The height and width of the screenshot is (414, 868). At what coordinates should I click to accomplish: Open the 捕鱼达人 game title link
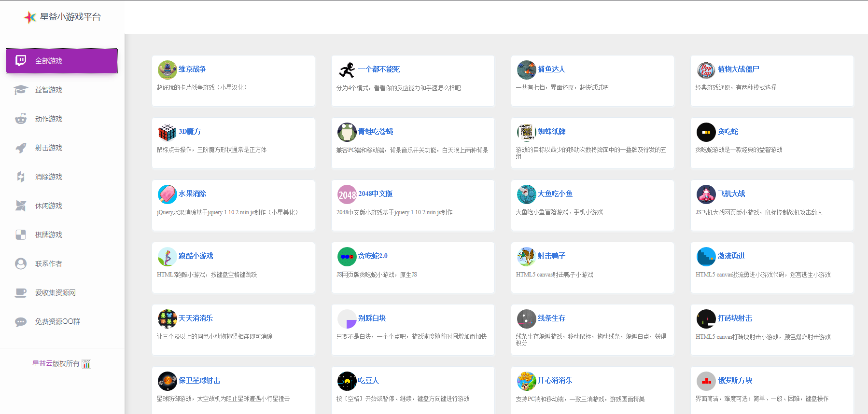[551, 69]
